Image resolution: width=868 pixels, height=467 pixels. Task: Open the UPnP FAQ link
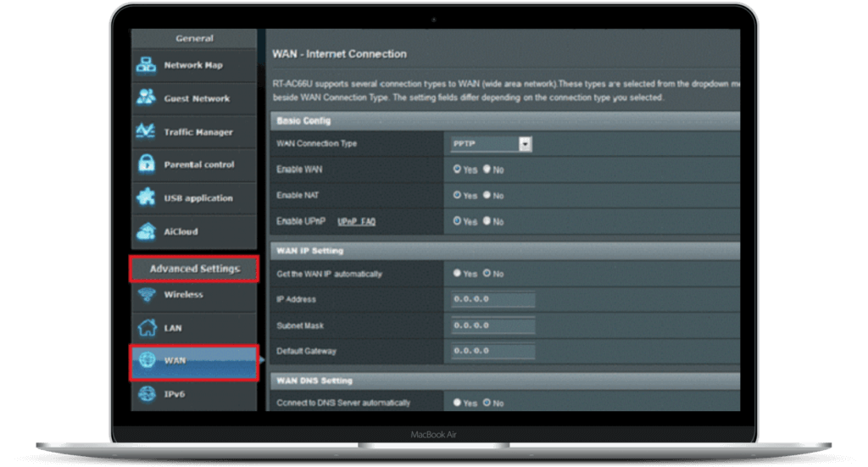click(x=357, y=221)
